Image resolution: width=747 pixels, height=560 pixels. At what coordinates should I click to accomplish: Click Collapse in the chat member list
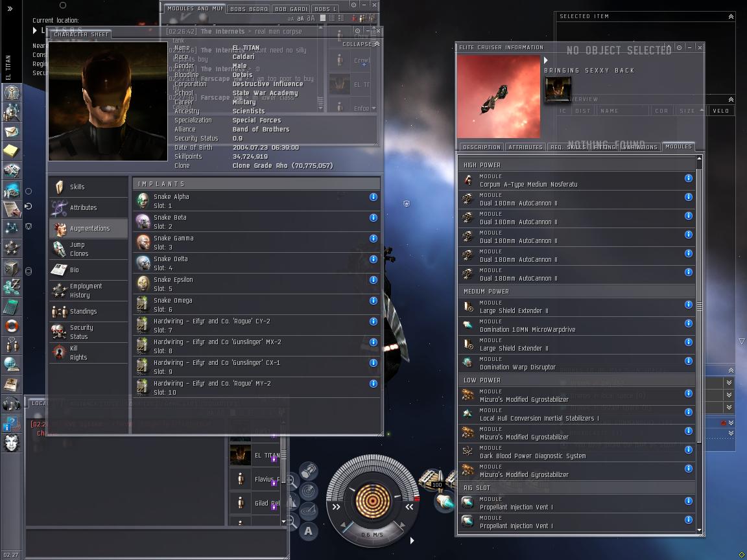[361, 44]
